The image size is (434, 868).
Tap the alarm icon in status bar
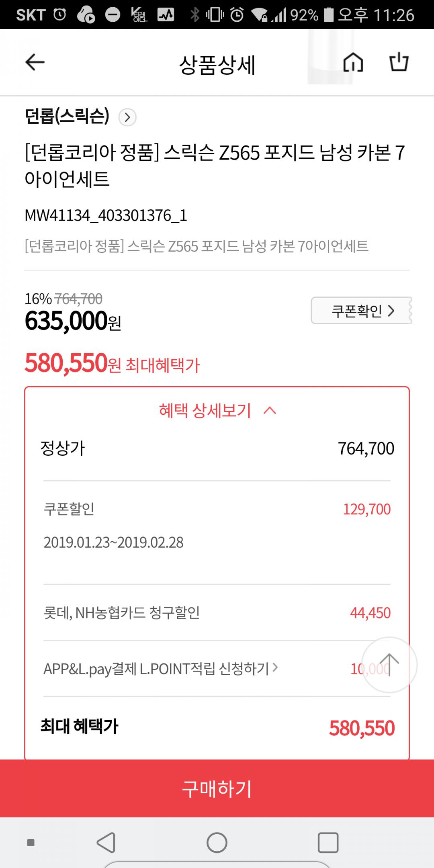coord(237,15)
